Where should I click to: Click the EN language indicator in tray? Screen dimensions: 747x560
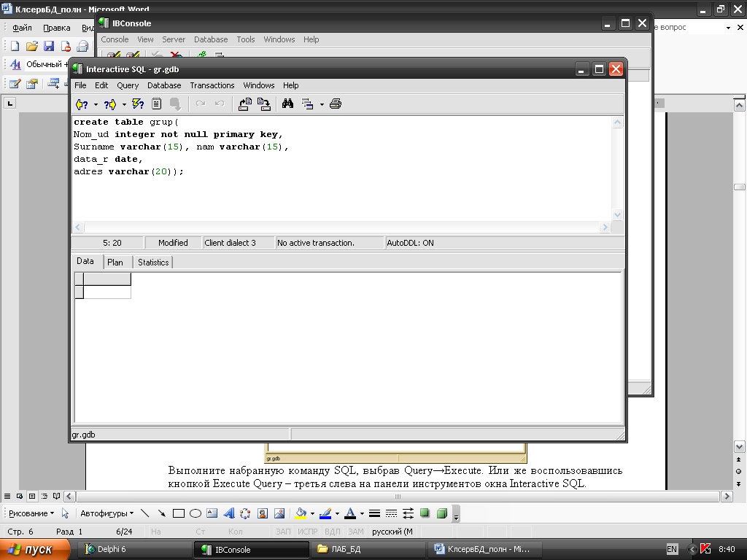coord(671,549)
